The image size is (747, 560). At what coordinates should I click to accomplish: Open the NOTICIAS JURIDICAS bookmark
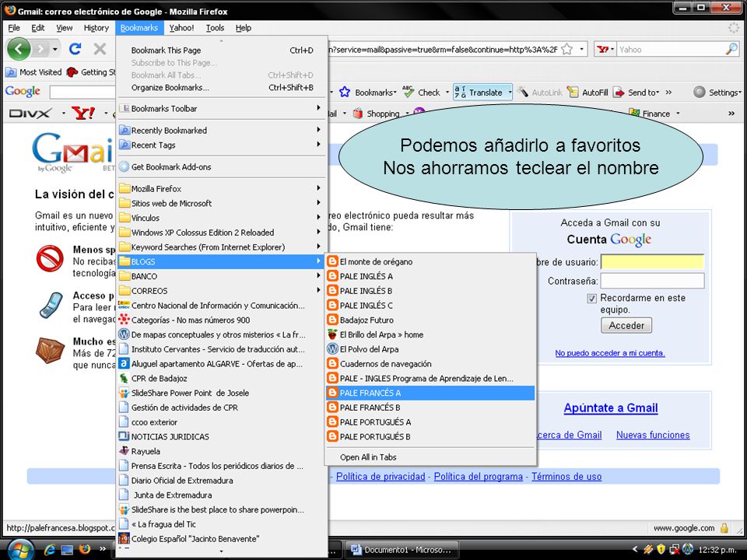(223, 436)
